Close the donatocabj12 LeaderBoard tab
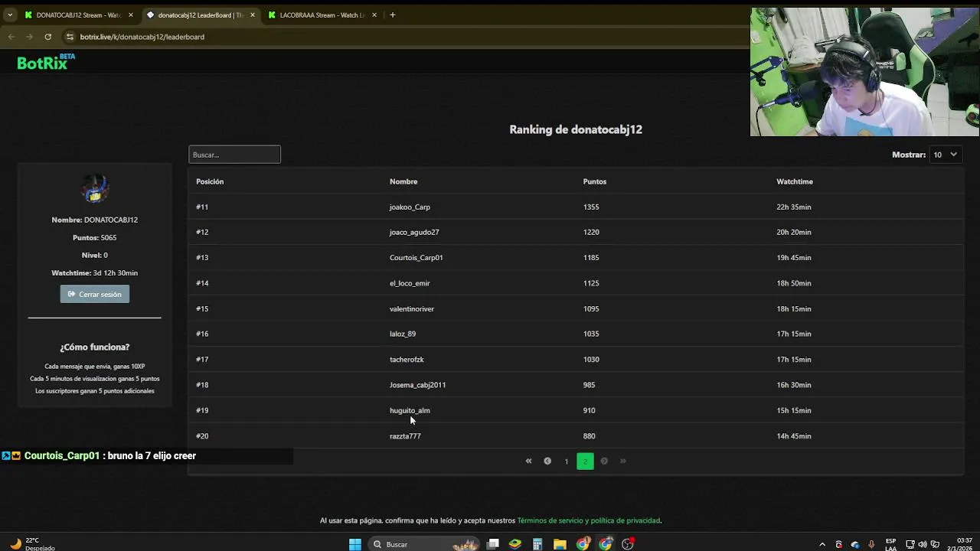The width and height of the screenshot is (980, 551). [253, 15]
